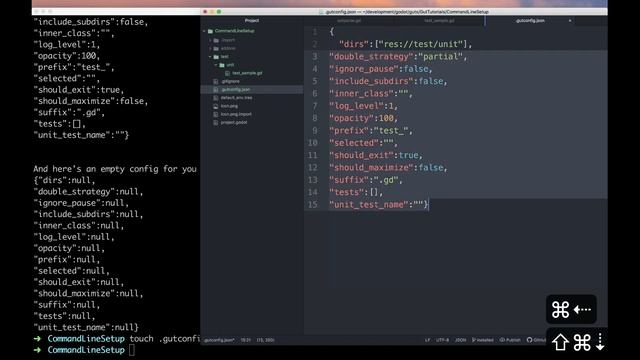Viewport: 640px width, 360px height.
Task: Click the git branch status item
Action: click(x=482, y=340)
